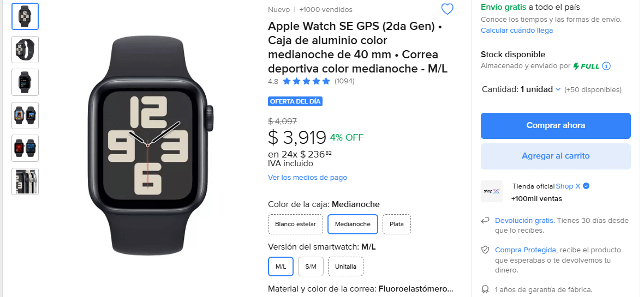Viewport: 644px width, 297px height.
Task: Select the second watch thumbnail image
Action: click(25, 49)
